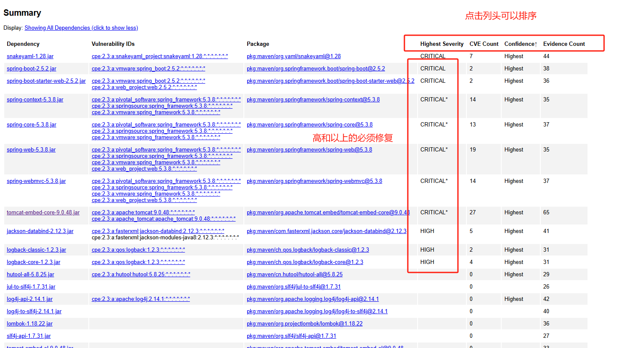The height and width of the screenshot is (348, 644).
Task: Open pkg:maven log4j-api@2.14.1 package link
Action: [x=313, y=299]
